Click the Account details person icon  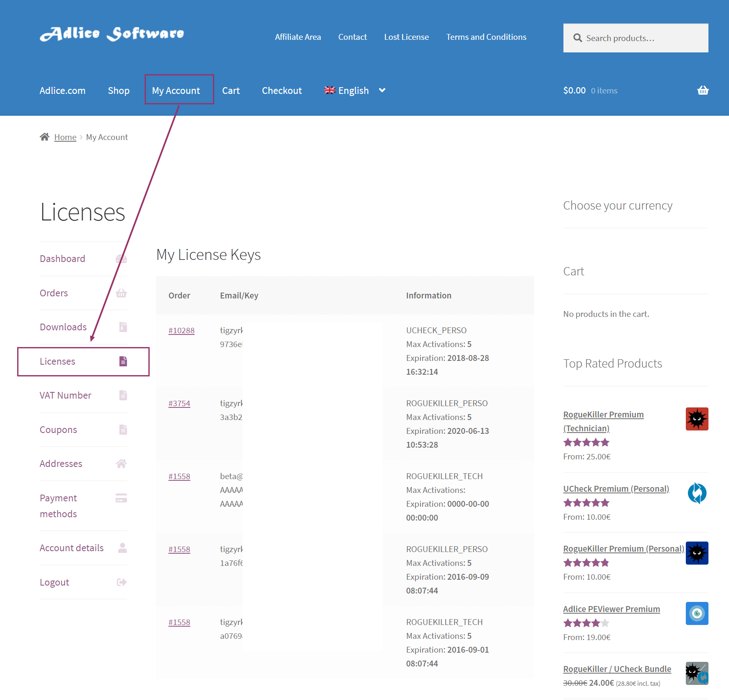[x=122, y=548]
